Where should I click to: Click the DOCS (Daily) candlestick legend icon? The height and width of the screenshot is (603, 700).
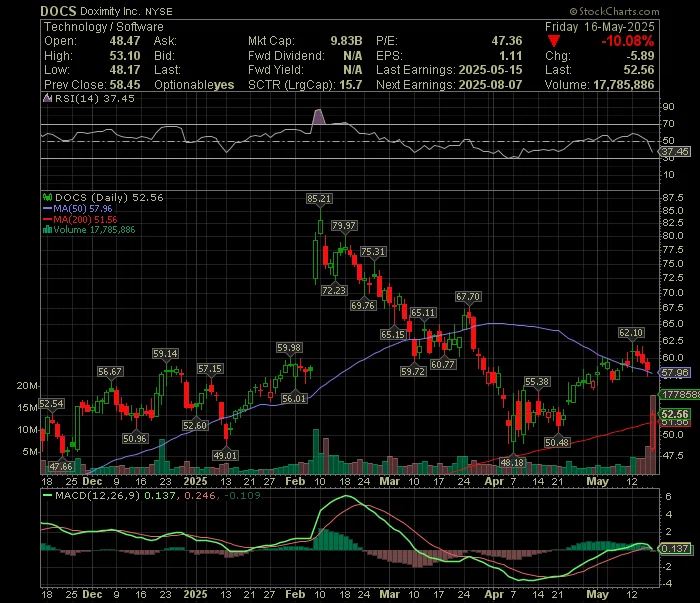47,197
